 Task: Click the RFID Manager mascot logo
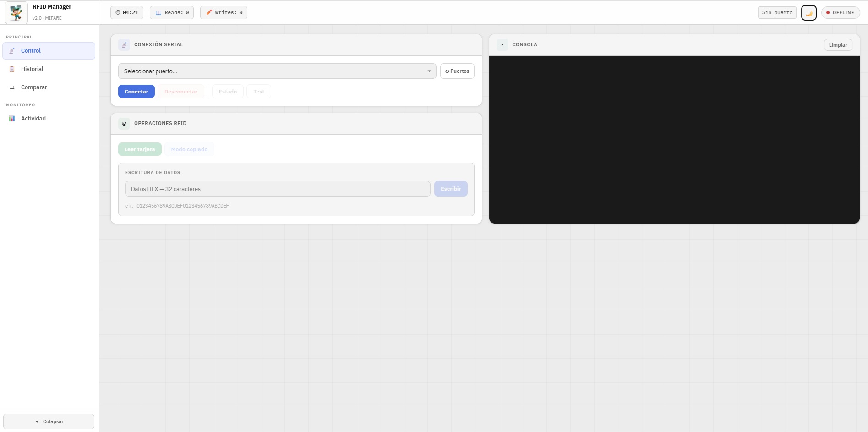[16, 12]
